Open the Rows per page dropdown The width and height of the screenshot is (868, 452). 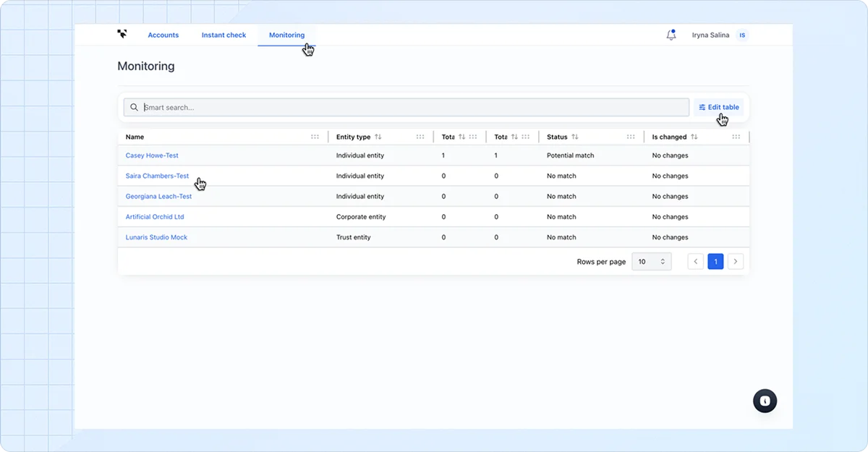[x=652, y=262]
